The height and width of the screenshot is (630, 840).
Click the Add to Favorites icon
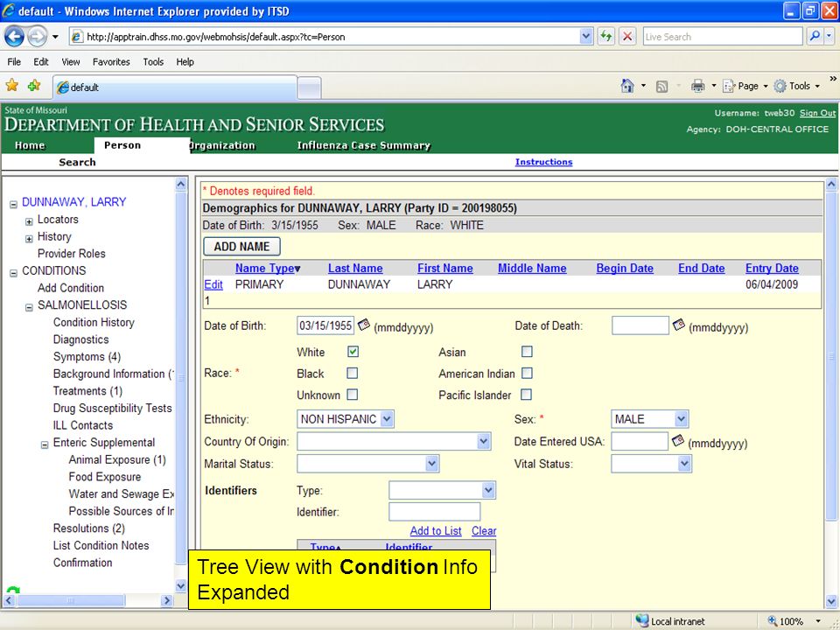(x=34, y=86)
